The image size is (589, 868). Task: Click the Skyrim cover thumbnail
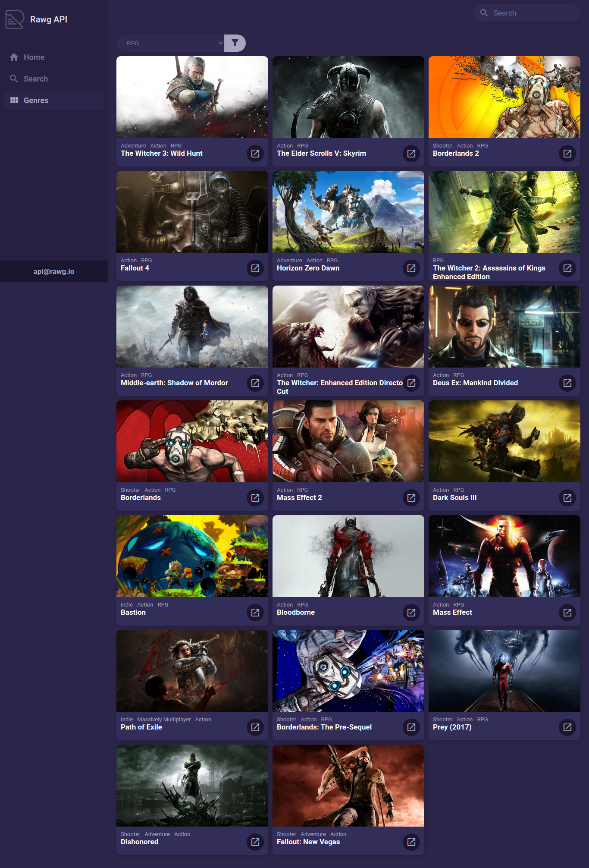(348, 97)
